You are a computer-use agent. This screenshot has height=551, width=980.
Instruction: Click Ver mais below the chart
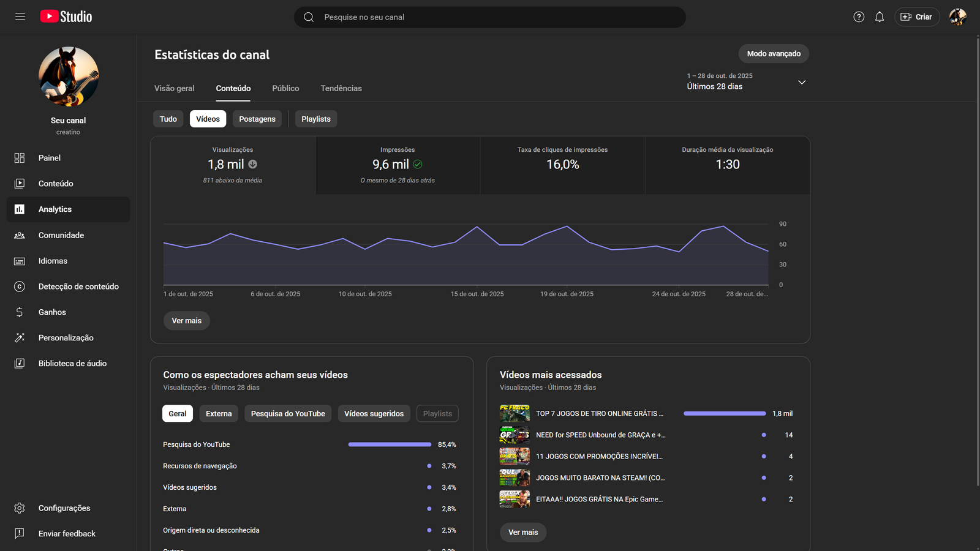[186, 321]
